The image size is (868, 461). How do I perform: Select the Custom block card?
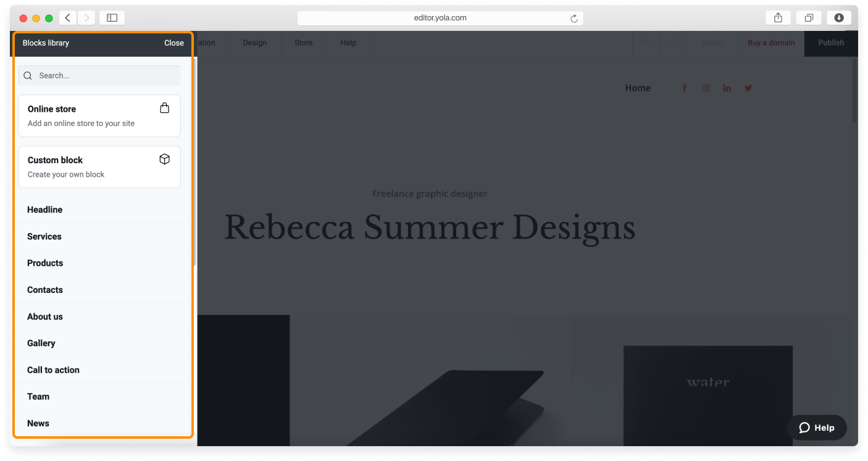[x=99, y=167]
